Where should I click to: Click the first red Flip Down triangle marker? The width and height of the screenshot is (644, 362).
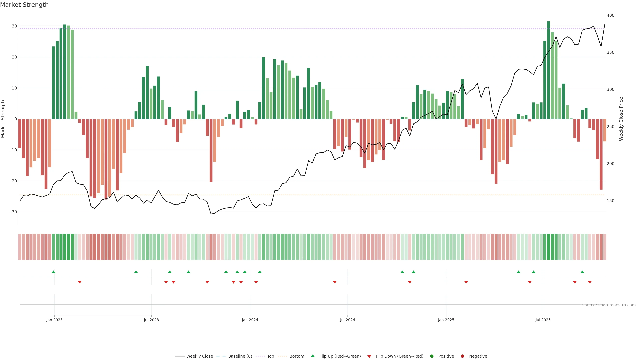click(x=79, y=282)
